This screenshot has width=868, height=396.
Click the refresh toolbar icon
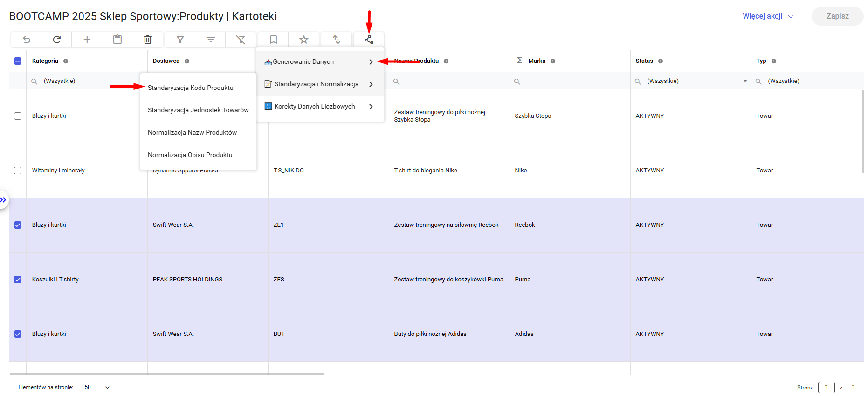point(57,40)
